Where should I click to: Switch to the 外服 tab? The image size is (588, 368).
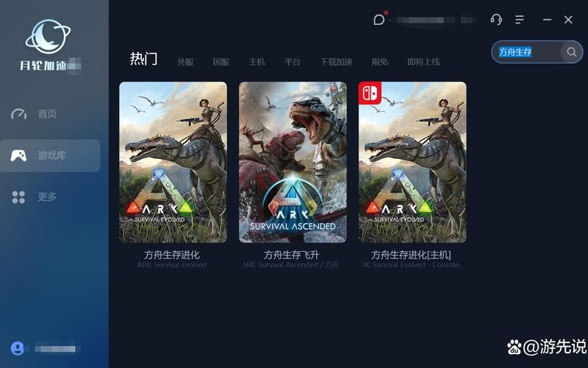(185, 62)
